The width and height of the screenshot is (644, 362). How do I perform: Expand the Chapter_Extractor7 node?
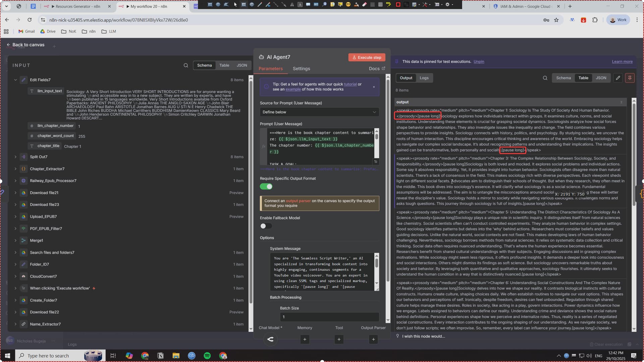coord(15,169)
